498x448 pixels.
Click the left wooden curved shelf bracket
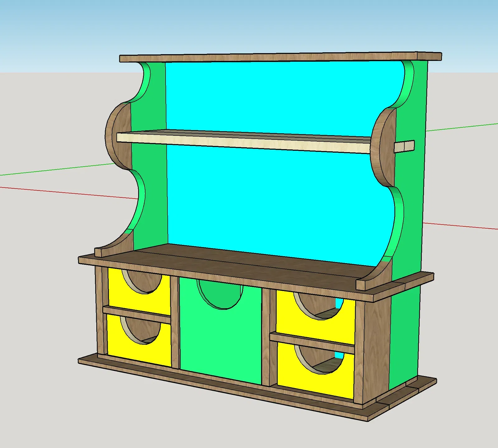pyautogui.click(x=118, y=136)
